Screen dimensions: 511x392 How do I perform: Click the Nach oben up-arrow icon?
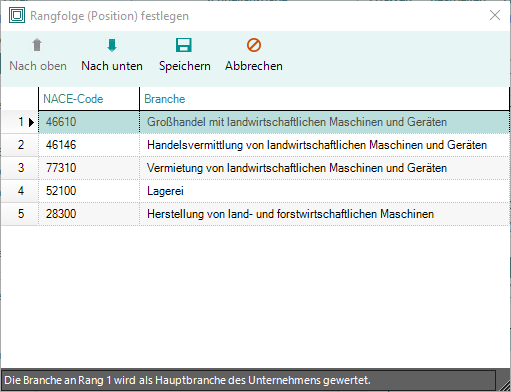[37, 45]
